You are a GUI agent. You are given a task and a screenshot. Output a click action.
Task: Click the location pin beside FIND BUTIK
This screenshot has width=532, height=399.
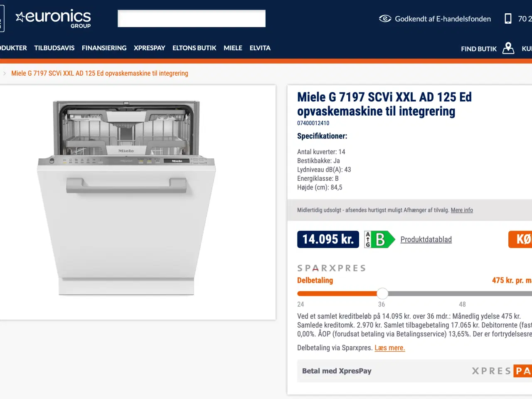pyautogui.click(x=508, y=48)
